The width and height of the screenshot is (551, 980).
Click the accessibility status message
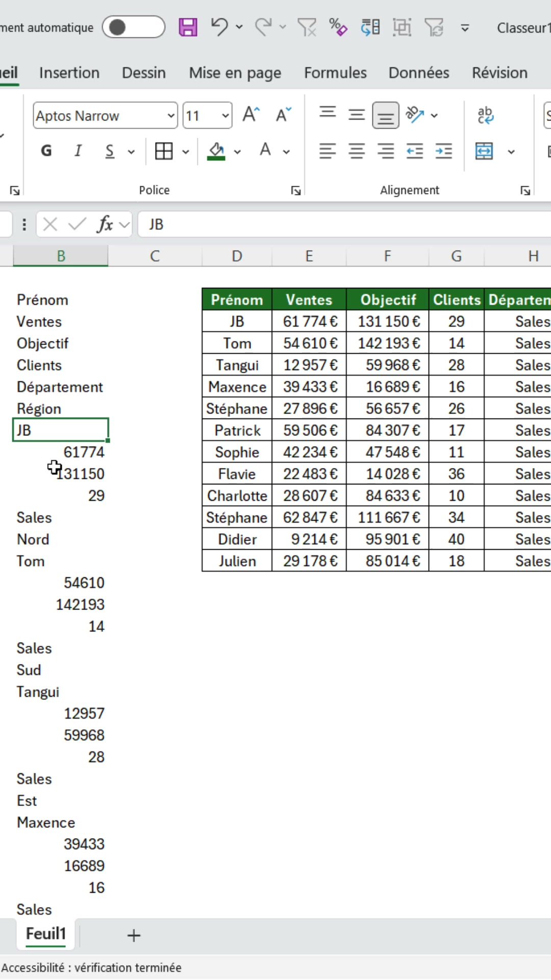pos(91,967)
